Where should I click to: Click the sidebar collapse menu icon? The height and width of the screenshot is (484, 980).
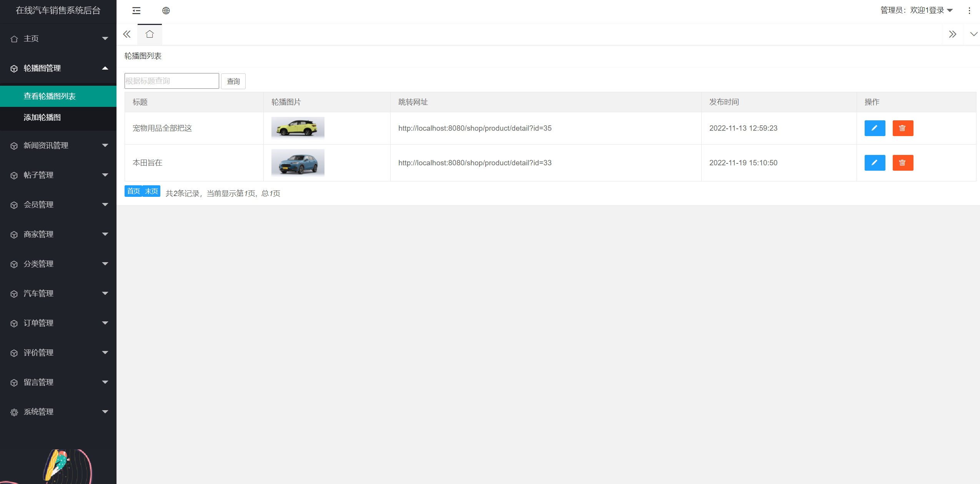pyautogui.click(x=136, y=11)
